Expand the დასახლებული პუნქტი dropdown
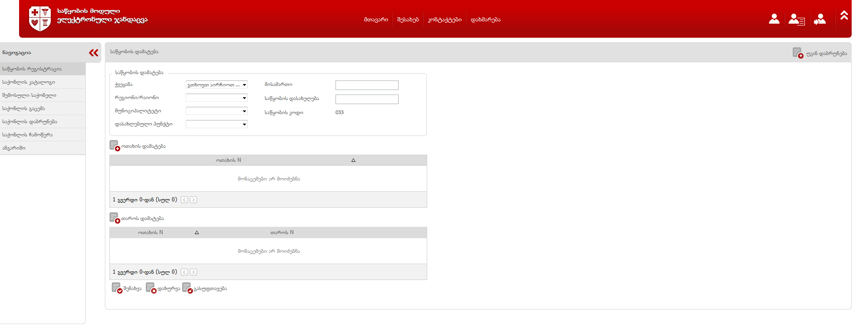868x335 pixels. [x=217, y=125]
